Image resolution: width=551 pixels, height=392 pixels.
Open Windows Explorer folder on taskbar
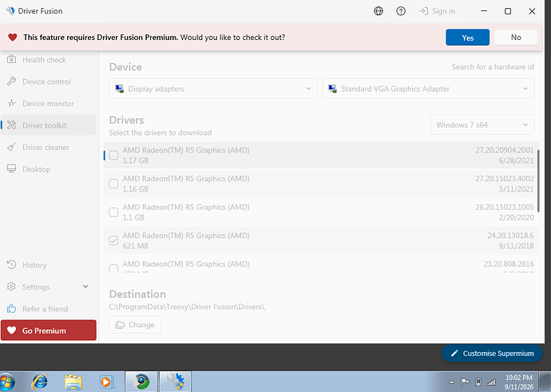pyautogui.click(x=73, y=382)
